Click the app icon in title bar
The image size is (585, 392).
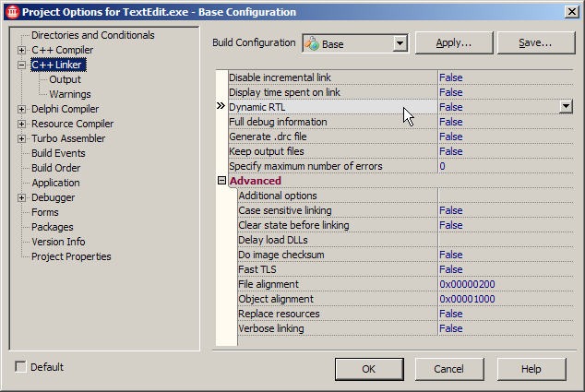[x=11, y=12]
